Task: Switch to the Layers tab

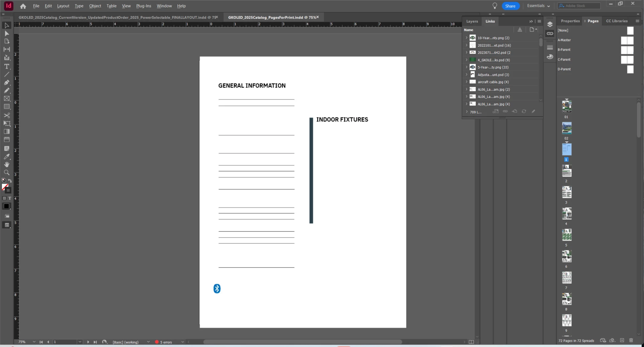Action: 472,21
